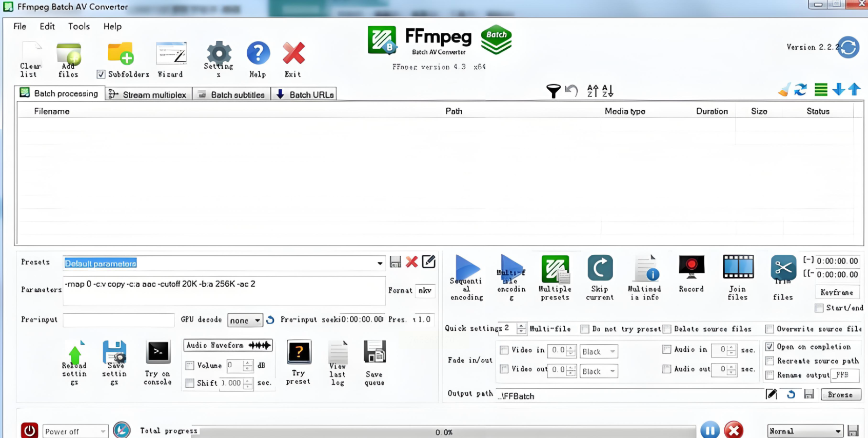Click the Add files icon
The image size is (868, 438).
pos(69,53)
